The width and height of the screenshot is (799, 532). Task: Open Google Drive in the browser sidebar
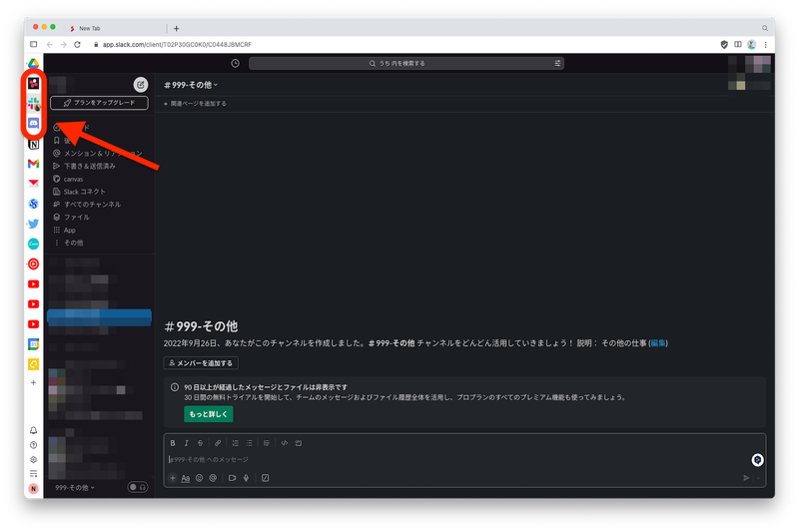coord(33,64)
